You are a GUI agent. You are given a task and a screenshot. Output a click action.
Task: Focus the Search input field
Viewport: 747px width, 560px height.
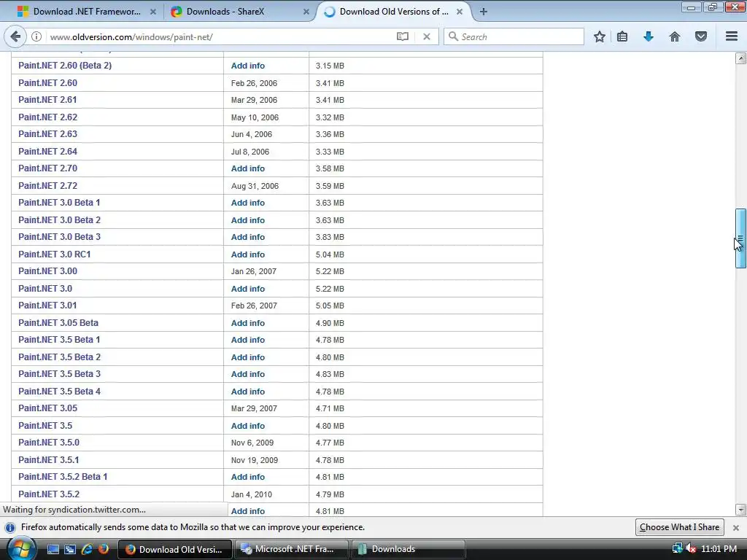click(514, 36)
